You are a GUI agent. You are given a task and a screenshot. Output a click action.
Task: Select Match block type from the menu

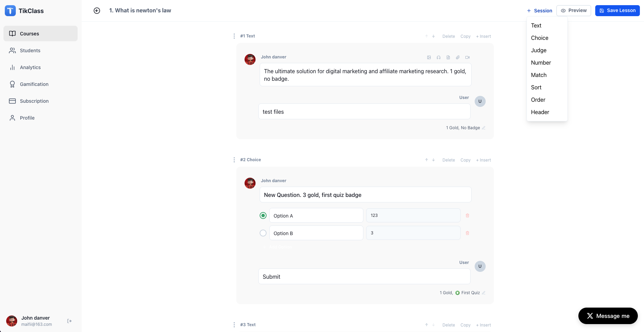[539, 75]
